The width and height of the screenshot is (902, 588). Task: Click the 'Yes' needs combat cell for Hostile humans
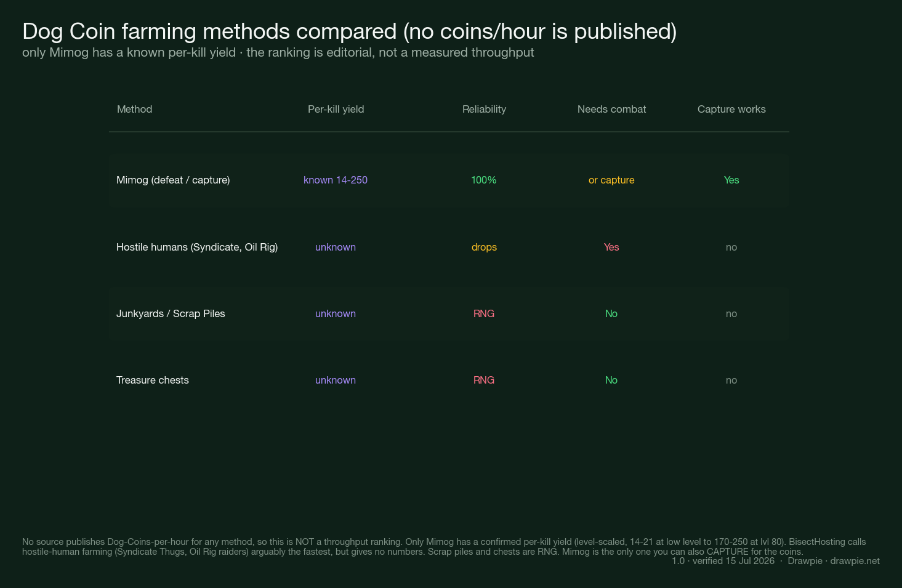pos(611,247)
